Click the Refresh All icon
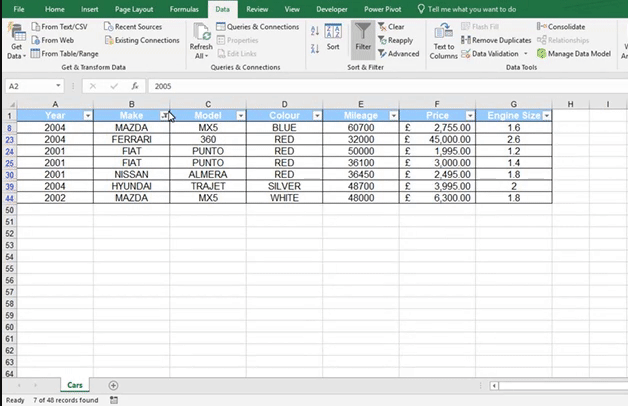 (201, 36)
